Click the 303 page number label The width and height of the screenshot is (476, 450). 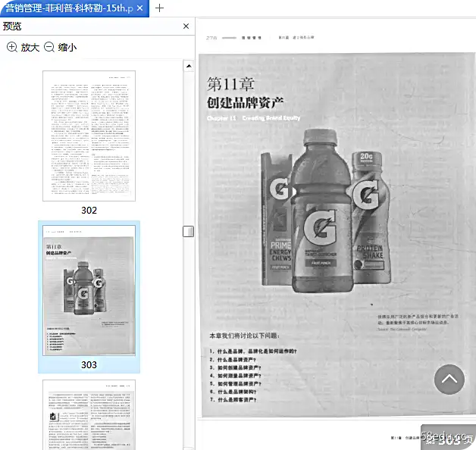click(89, 364)
